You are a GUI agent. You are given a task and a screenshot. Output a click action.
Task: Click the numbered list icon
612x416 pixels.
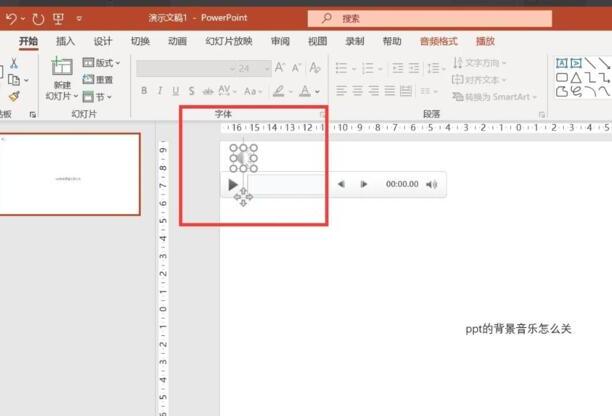(367, 68)
